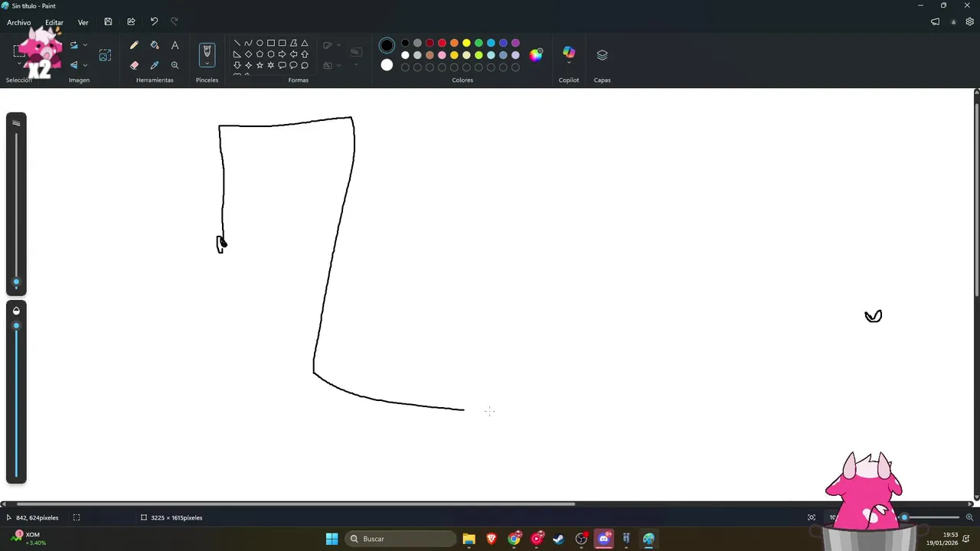Screen dimensions: 980x551
Task: Click the Remove background image icon
Action: [x=105, y=55]
